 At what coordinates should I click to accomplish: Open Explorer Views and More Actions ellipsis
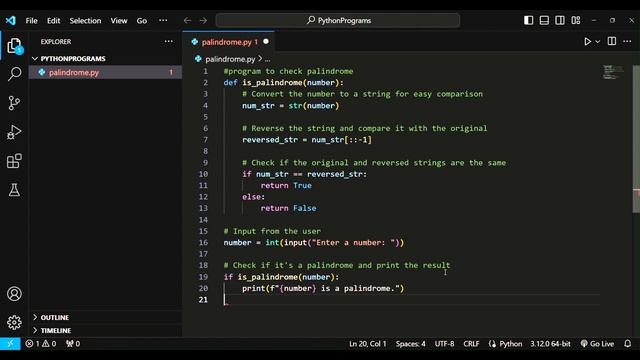point(169,41)
